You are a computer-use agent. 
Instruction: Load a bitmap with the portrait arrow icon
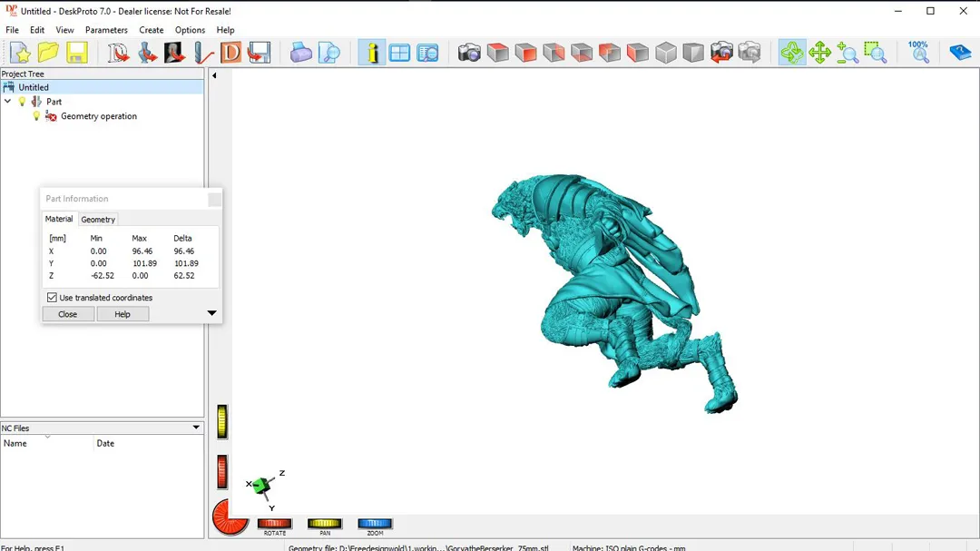coord(174,53)
